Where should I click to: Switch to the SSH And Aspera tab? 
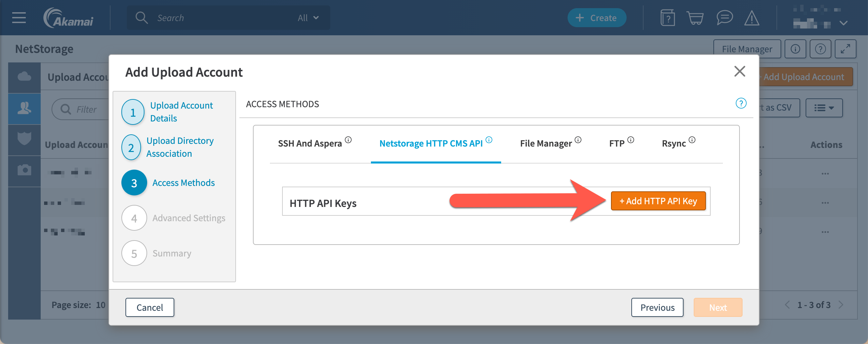(x=310, y=143)
